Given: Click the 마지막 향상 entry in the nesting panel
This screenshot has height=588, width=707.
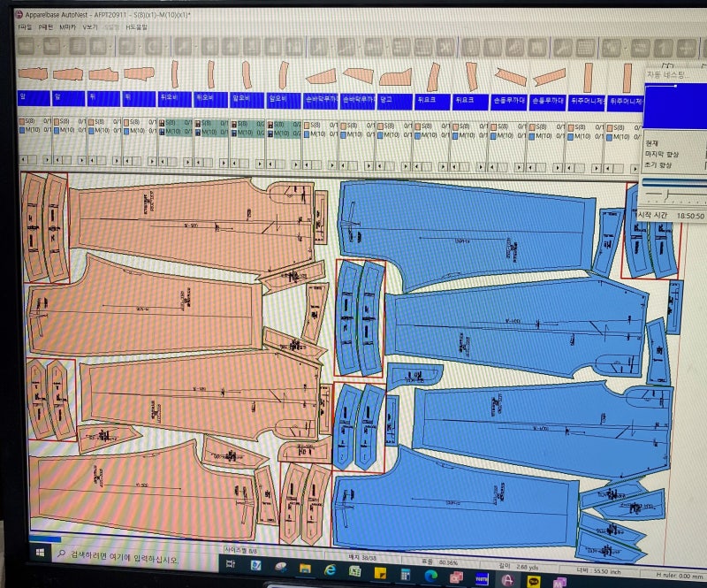Looking at the screenshot, I should [x=658, y=154].
